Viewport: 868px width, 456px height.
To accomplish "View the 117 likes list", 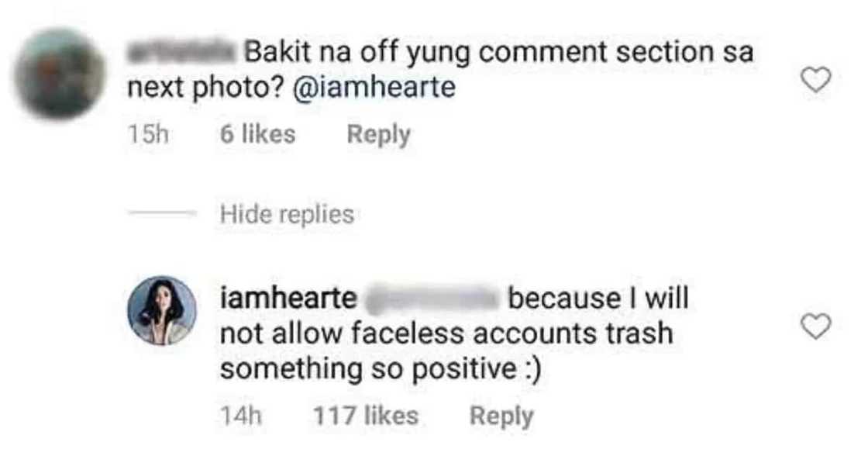I will [365, 416].
